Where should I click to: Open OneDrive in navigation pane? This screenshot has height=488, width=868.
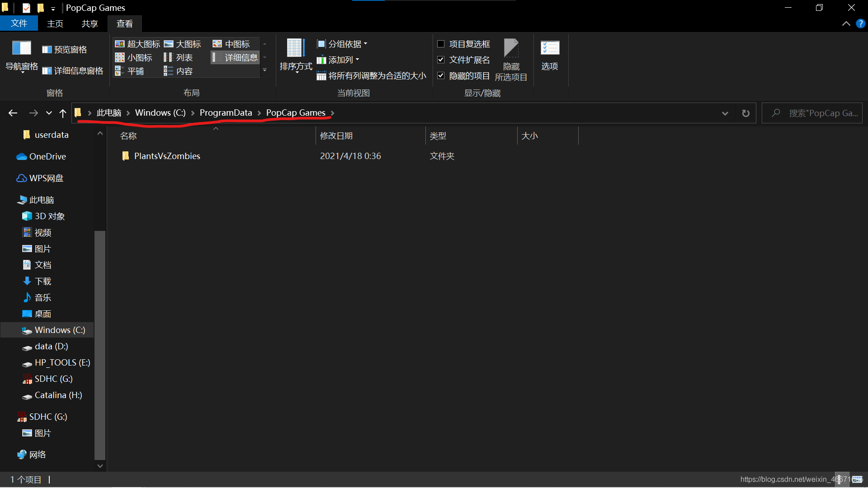coord(42,156)
